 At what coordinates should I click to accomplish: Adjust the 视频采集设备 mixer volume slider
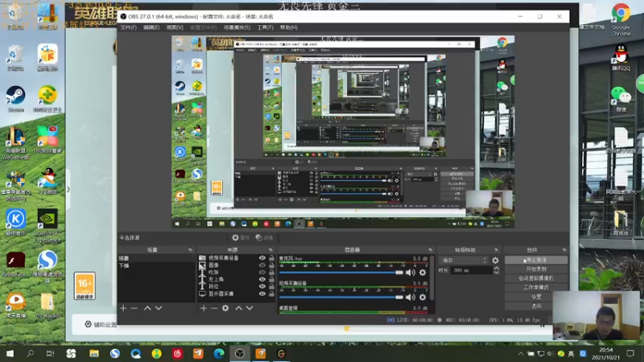click(341, 297)
